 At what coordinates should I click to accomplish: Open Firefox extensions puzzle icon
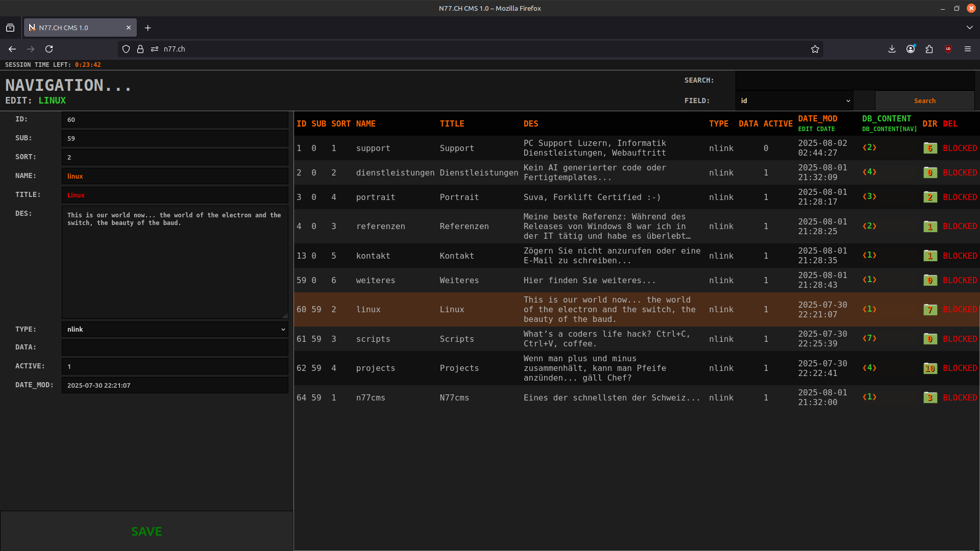[929, 49]
